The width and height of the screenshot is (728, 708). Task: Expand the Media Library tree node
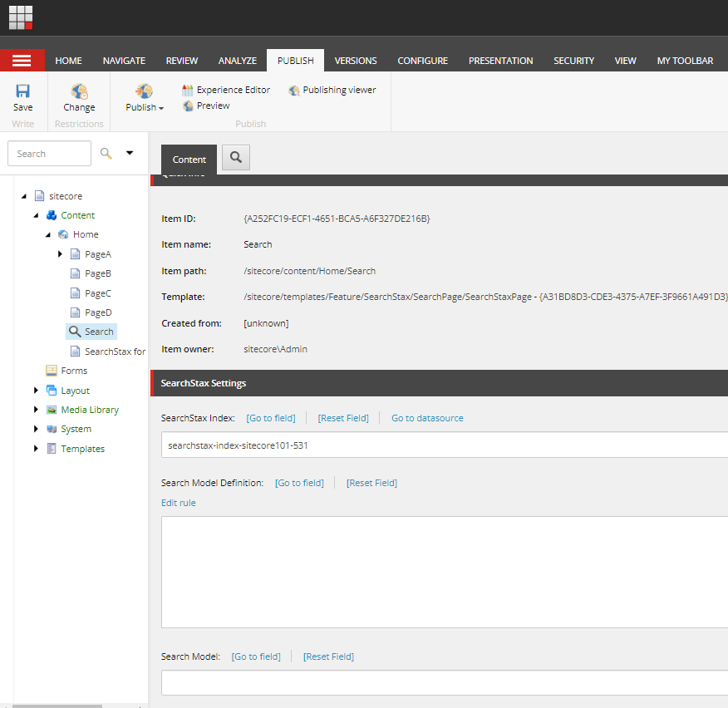36,410
